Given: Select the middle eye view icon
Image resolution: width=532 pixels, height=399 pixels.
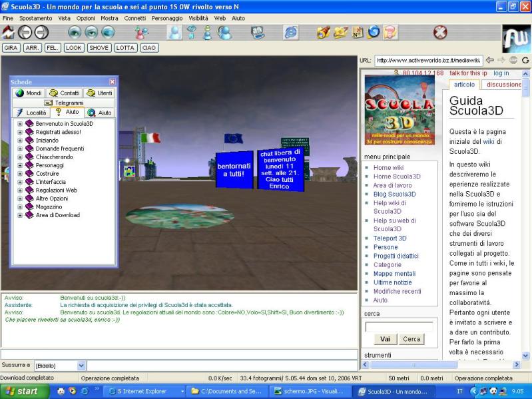Looking at the screenshot, I should tap(91, 32).
